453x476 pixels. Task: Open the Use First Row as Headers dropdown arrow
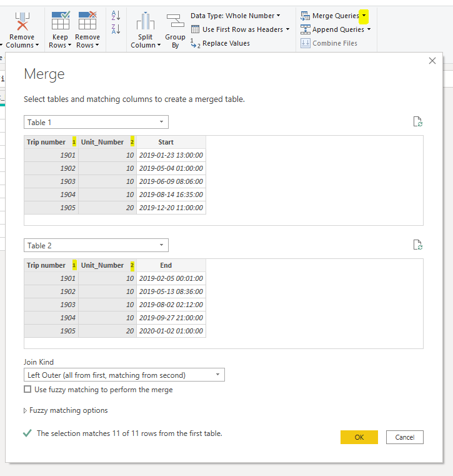pyautogui.click(x=288, y=29)
